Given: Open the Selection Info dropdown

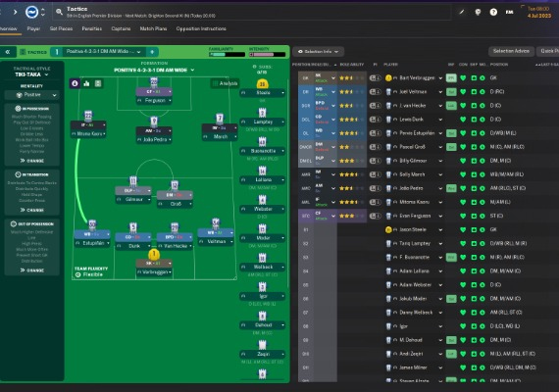Looking at the screenshot, I should 318,52.
